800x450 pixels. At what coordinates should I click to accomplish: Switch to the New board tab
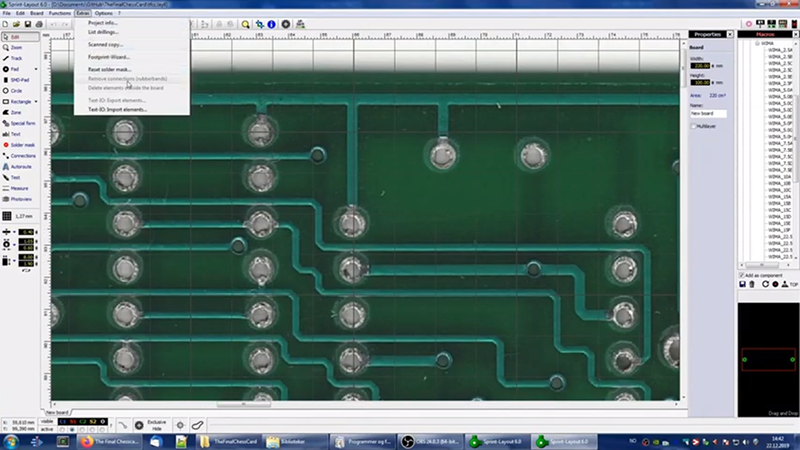tap(56, 412)
